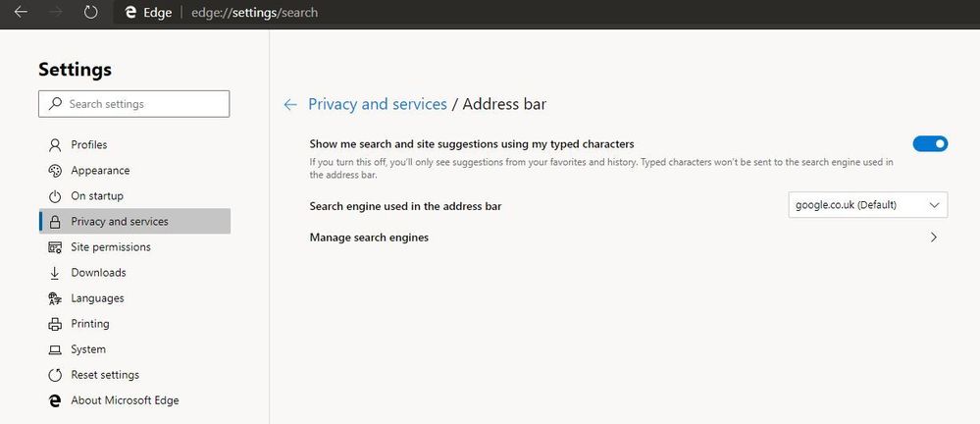Click the Privacy and services lock icon
Viewport: 980px width, 424px height.
tap(55, 222)
